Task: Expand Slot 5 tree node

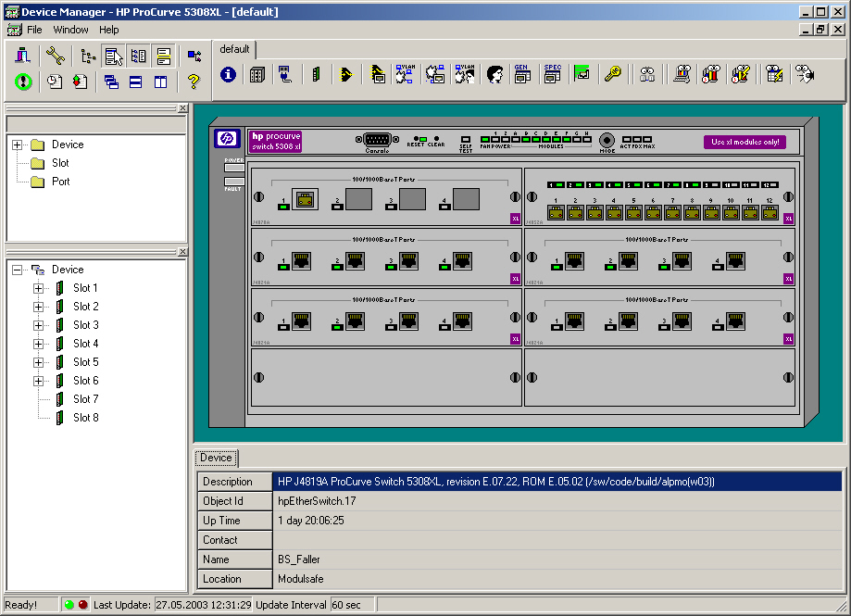Action: click(38, 362)
